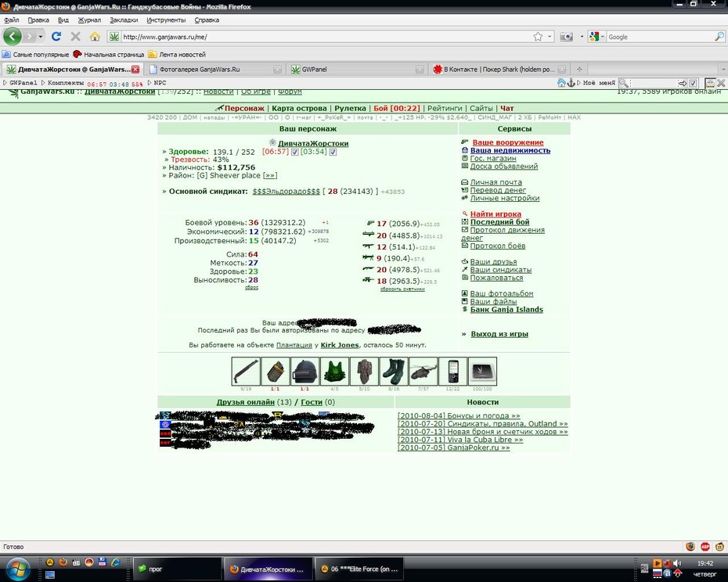Viewport: 728px width, 582px height.
Task: Open the search engine selector dropdown
Action: point(602,37)
